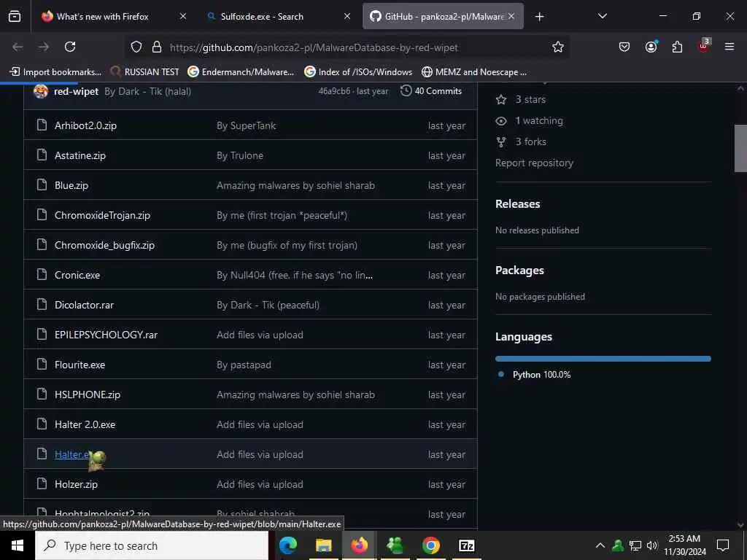
Task: Open Firefox application hamburger menu
Action: (729, 47)
